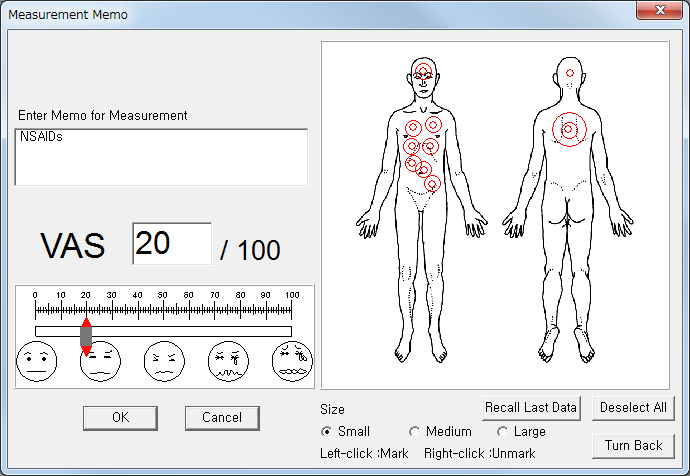This screenshot has width=690, height=476.
Task: Click the severe-pain crying face, fourth face
Action: (228, 361)
